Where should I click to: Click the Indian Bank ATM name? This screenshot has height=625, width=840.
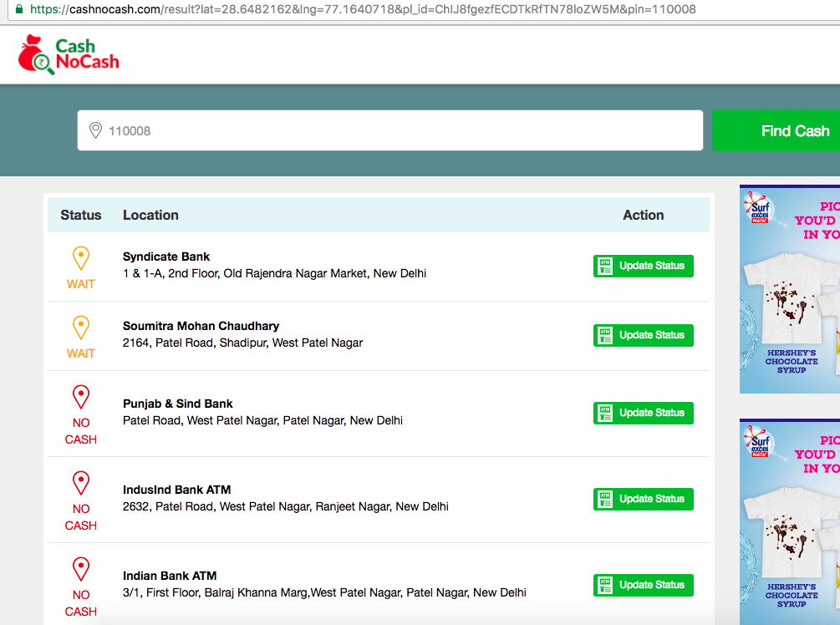coord(170,577)
